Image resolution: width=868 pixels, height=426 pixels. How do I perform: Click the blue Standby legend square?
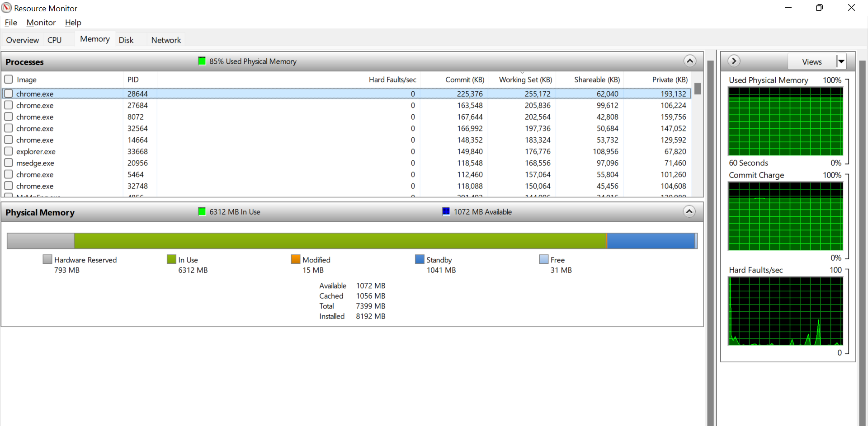pyautogui.click(x=420, y=259)
